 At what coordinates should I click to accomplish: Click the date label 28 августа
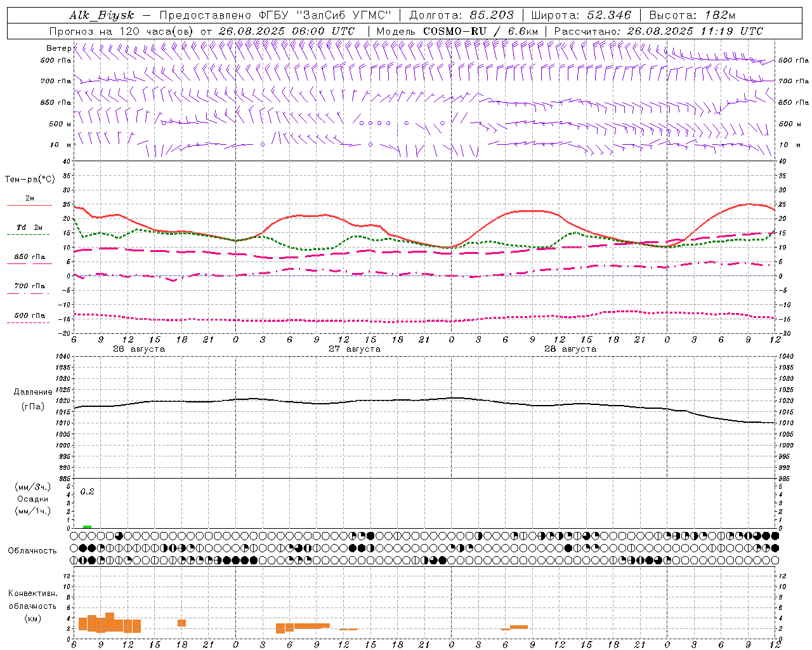[570, 349]
